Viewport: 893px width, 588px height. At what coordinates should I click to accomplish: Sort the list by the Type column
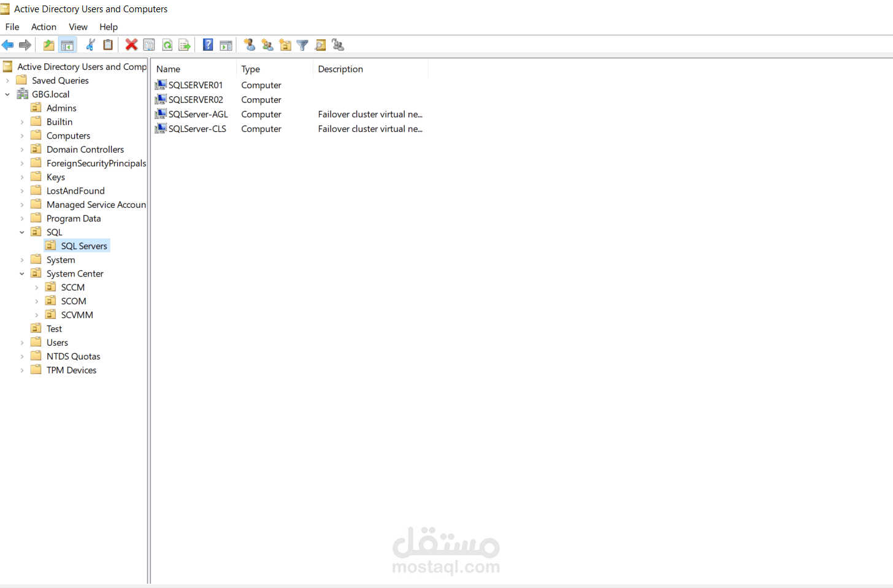(274, 69)
